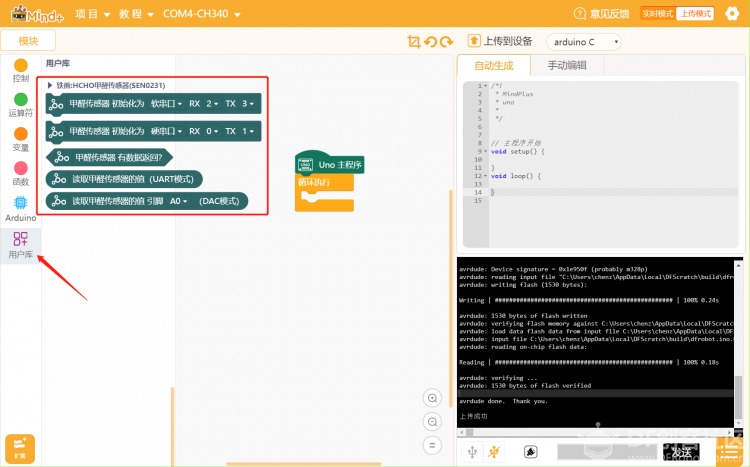Select the 读取甲醛传感器的值 (DAC模式) block
Viewport: 750px width, 467px height.
(147, 201)
